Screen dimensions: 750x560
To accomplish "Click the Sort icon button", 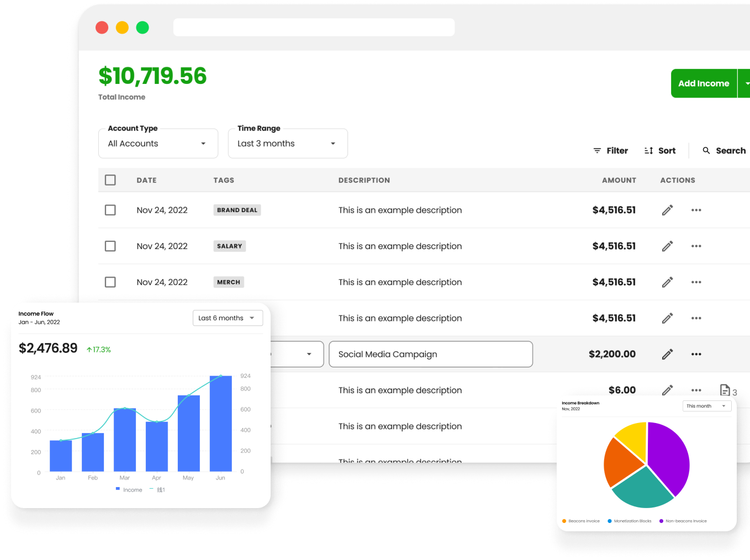I will pyautogui.click(x=649, y=151).
